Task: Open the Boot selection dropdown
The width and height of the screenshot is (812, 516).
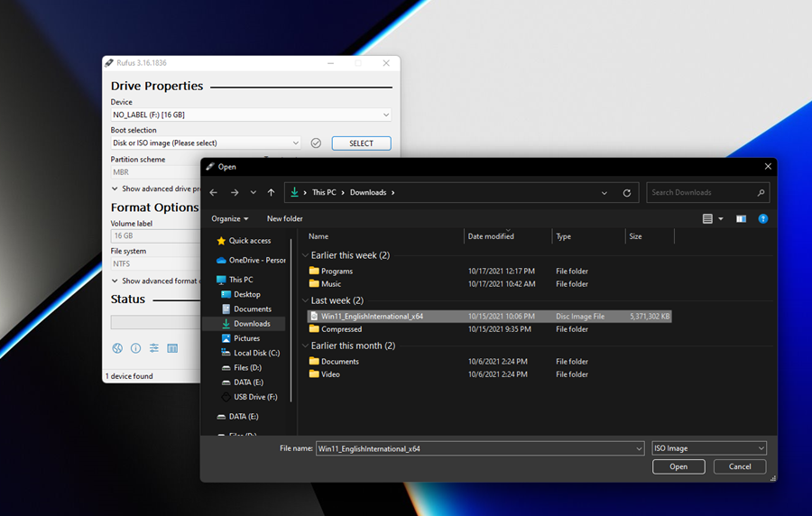Action: [x=206, y=143]
